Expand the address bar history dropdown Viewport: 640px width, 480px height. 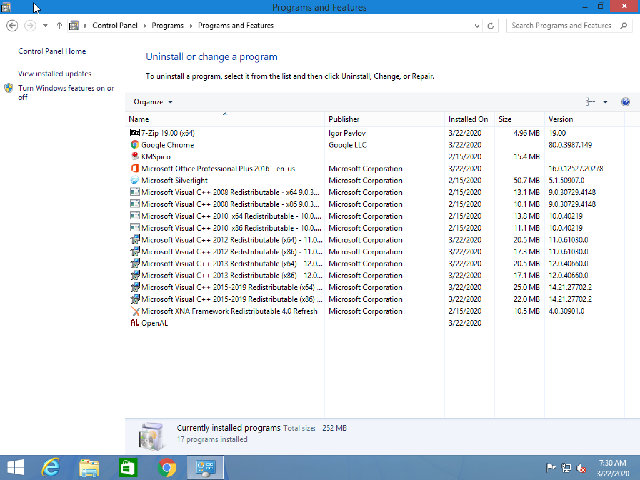coord(477,26)
